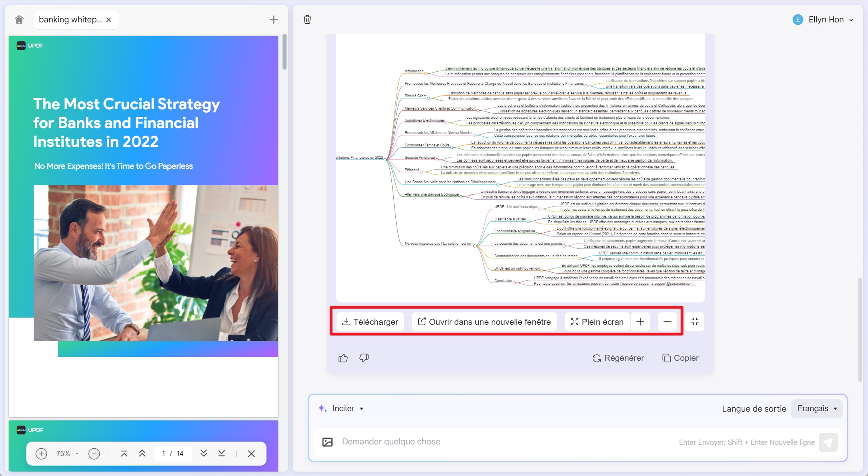The height and width of the screenshot is (476, 868).
Task: Click Ouvrir dans une nouvelle fenêtre
Action: pos(484,322)
